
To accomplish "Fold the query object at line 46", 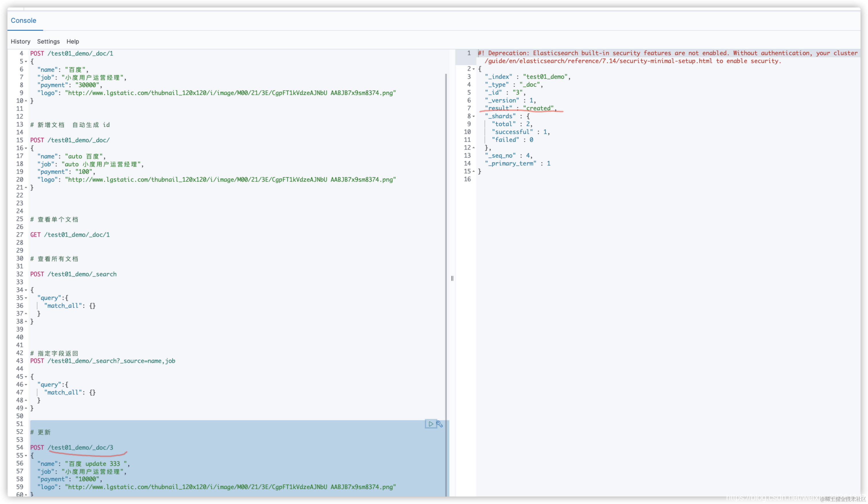I will coord(26,385).
